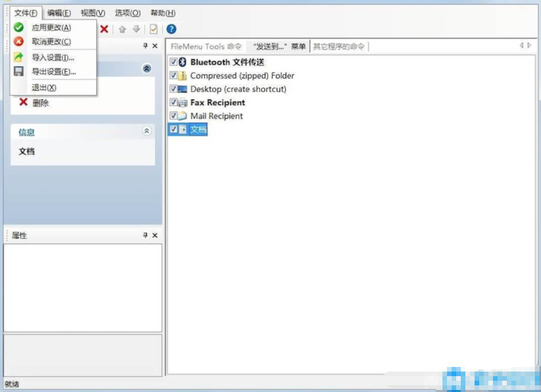Click the red X delete icon in toolbar
This screenshot has height=392, width=541.
click(104, 29)
